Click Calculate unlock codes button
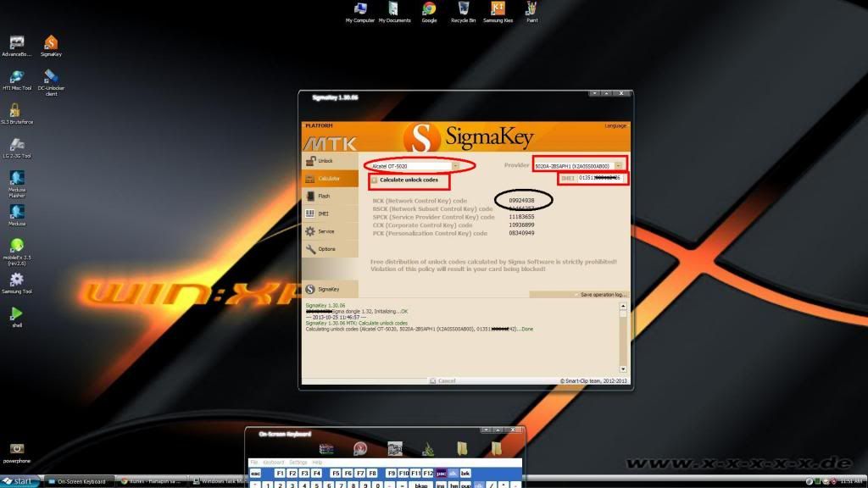868x488 pixels. point(409,180)
